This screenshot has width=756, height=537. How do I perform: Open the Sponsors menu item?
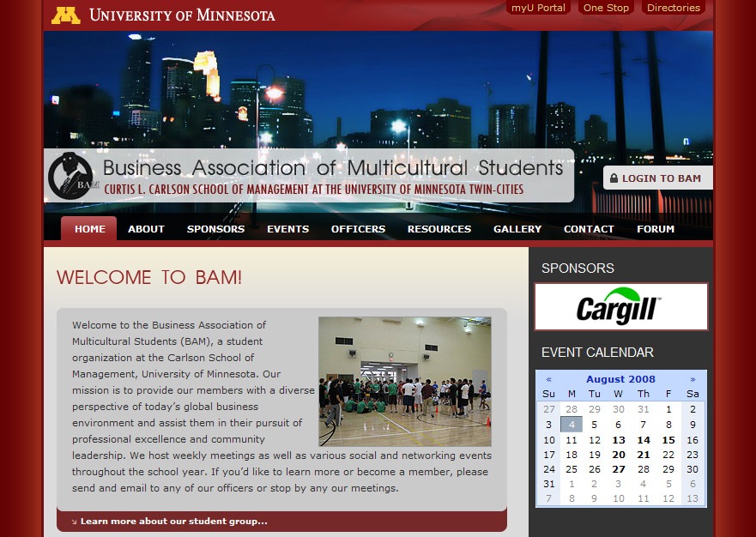215,229
